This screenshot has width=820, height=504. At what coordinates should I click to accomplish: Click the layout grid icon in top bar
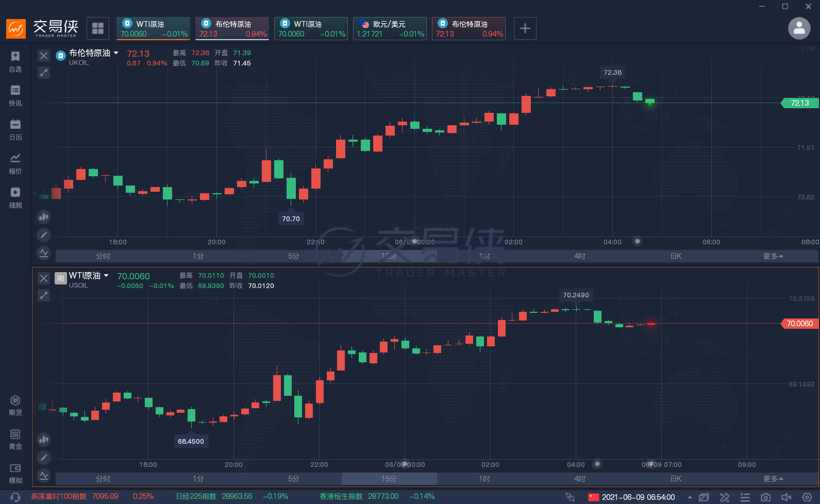click(98, 28)
